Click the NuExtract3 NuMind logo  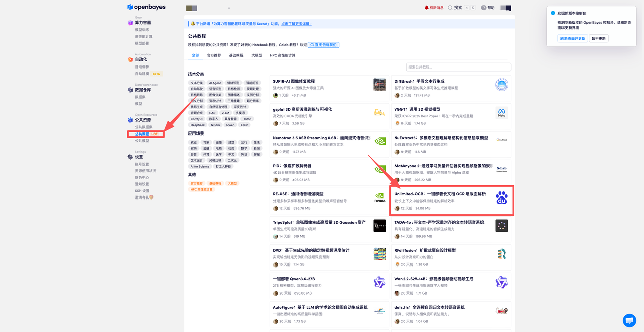pos(501,140)
